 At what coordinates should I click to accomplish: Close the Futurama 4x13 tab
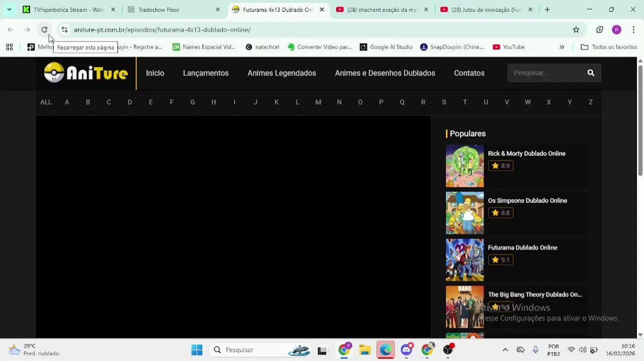tap(322, 10)
